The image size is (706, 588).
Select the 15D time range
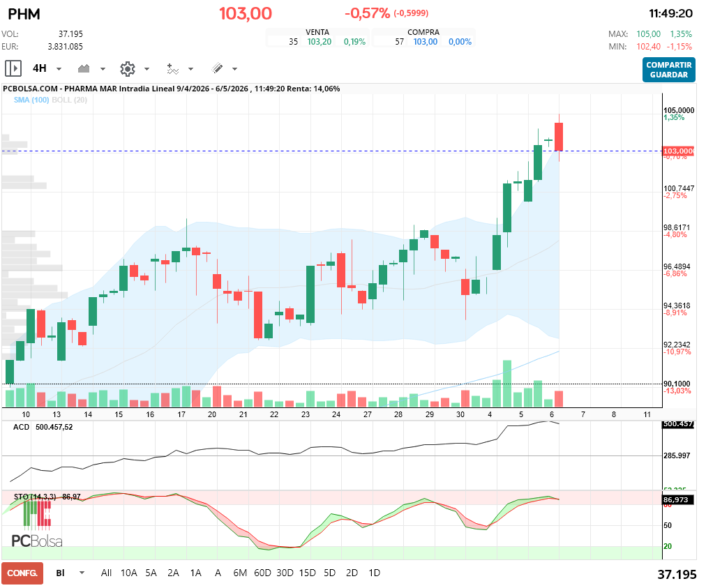308,573
